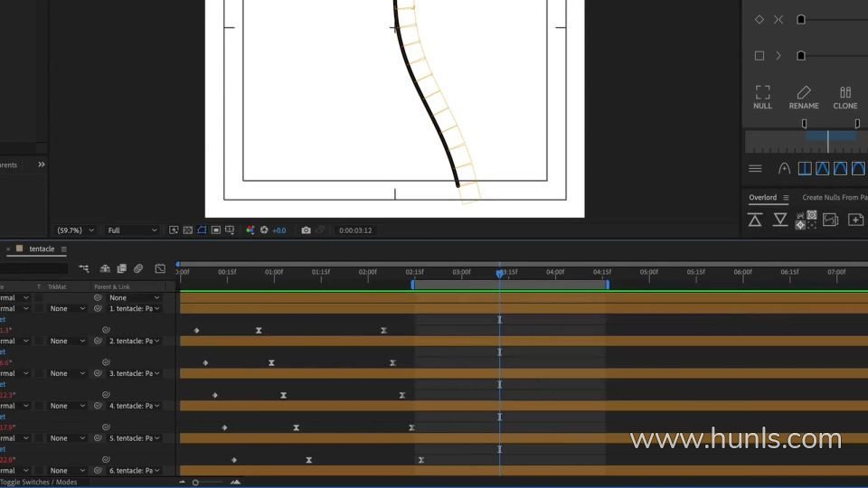Open parent dropdown '5. tentacle: Pa'
Image resolution: width=868 pixels, height=488 pixels.
pyautogui.click(x=134, y=438)
